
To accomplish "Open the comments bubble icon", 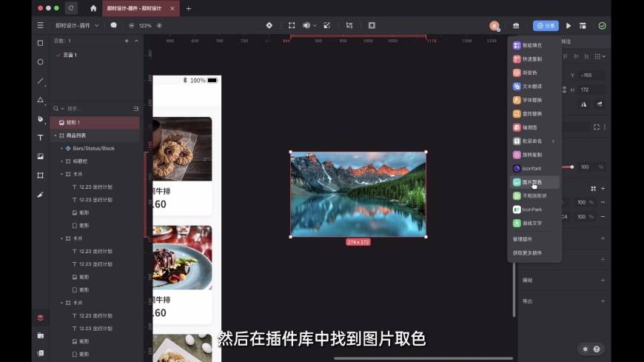I will (114, 25).
